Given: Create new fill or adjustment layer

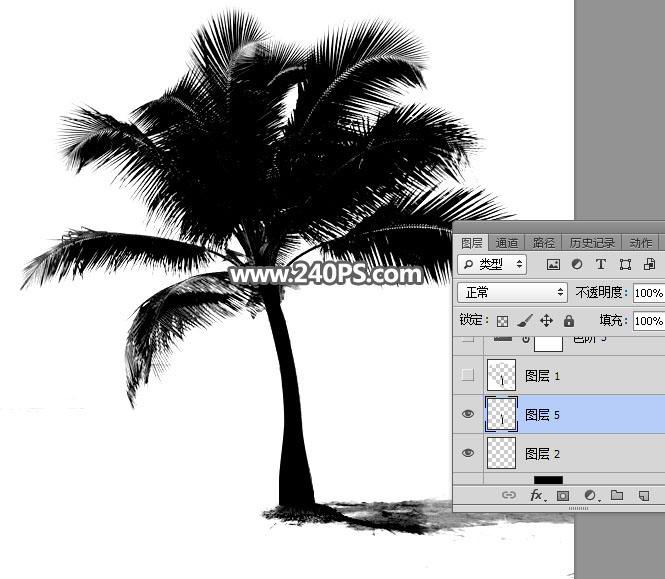Looking at the screenshot, I should pos(590,495).
